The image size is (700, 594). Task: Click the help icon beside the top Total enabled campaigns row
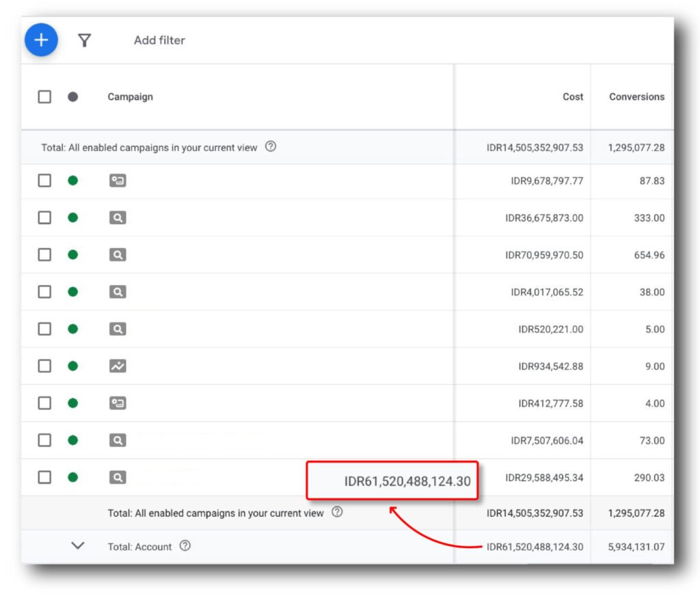click(271, 146)
